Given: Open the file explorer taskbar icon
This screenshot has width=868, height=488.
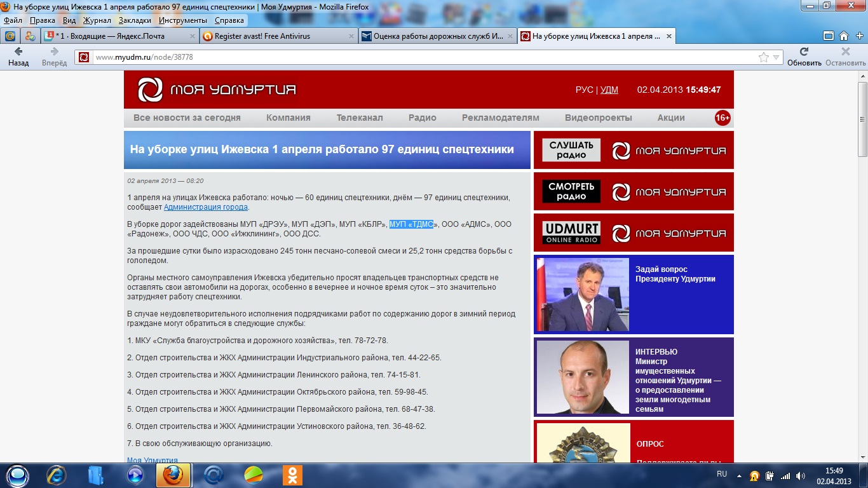Looking at the screenshot, I should click(x=96, y=475).
